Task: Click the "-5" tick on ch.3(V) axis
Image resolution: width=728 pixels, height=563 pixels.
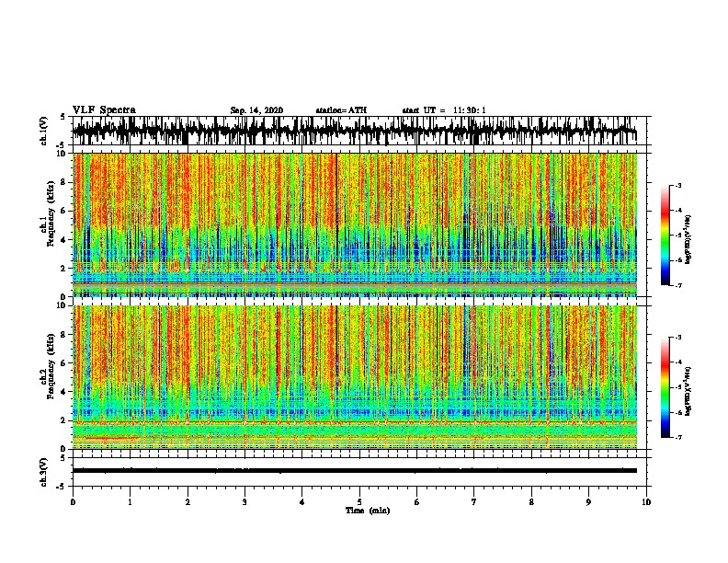Action: pos(62,487)
